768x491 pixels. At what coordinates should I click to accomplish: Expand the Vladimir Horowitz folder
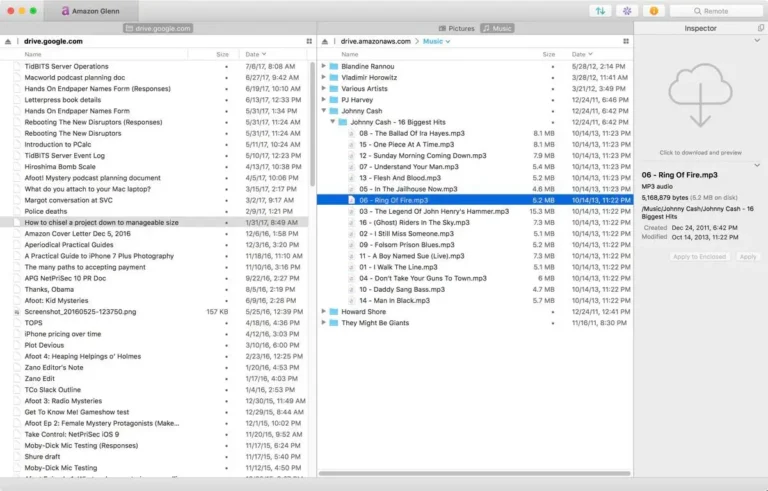323,77
